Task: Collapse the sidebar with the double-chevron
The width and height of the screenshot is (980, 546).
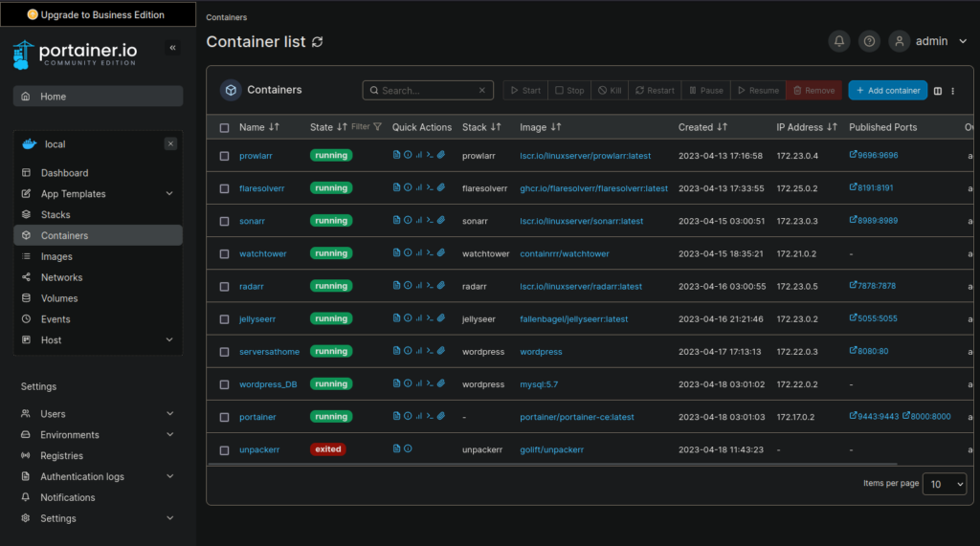Action: (x=172, y=48)
